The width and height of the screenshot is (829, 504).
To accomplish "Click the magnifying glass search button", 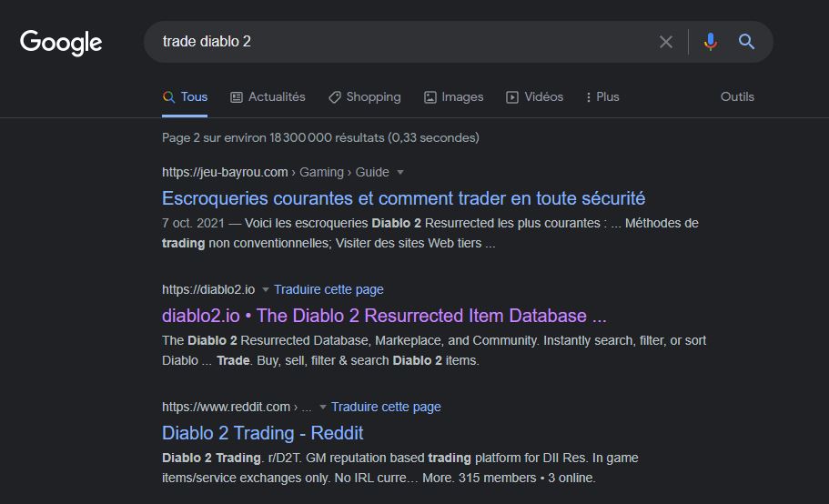I will pos(747,42).
